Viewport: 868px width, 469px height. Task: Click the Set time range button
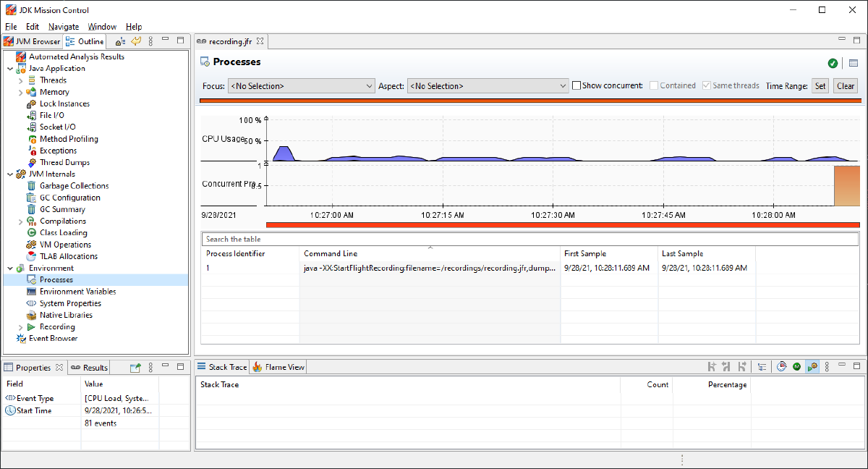(x=820, y=85)
